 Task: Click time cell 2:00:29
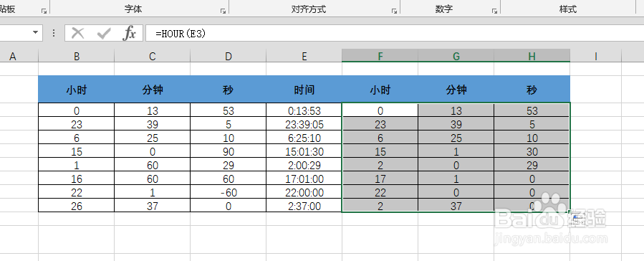pos(304,165)
